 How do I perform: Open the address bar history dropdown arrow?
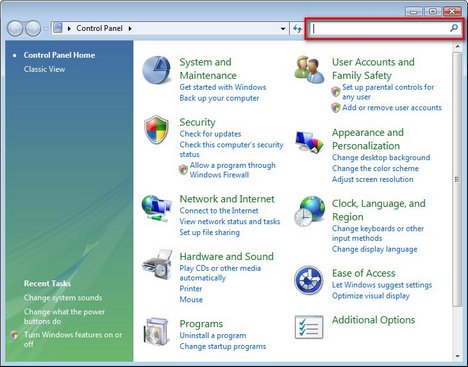pos(283,29)
